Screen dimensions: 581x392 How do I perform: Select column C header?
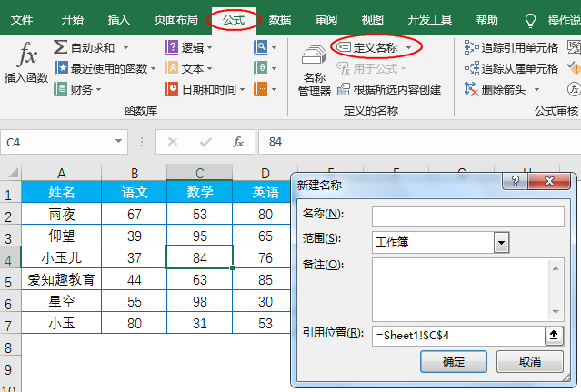pyautogui.click(x=200, y=173)
